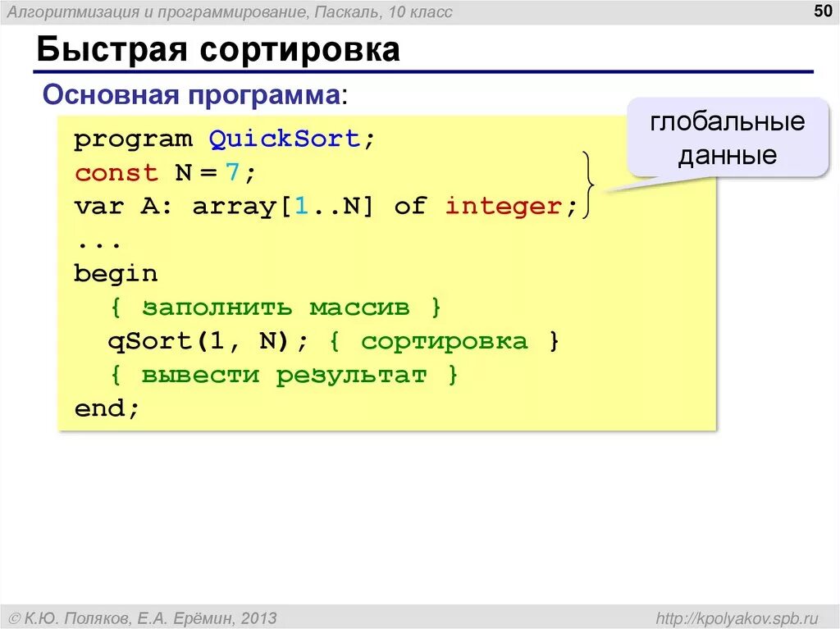Click the "end;" line
Image resolution: width=840 pixels, height=629 pixels.
(107, 408)
